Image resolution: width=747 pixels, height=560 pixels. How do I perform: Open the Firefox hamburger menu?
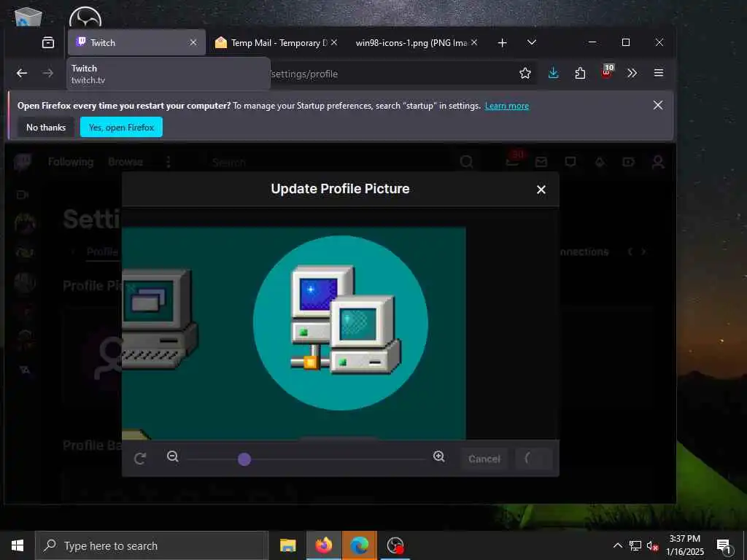coord(659,73)
